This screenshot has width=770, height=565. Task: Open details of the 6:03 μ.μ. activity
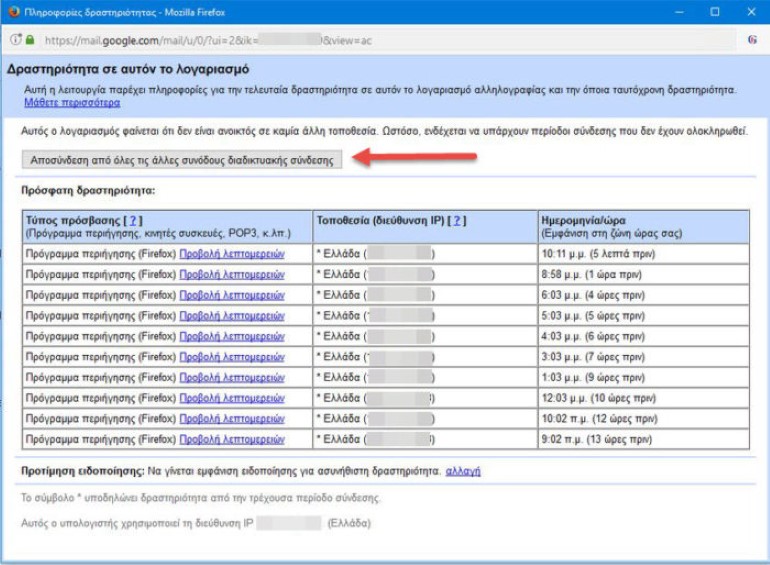[x=232, y=295]
